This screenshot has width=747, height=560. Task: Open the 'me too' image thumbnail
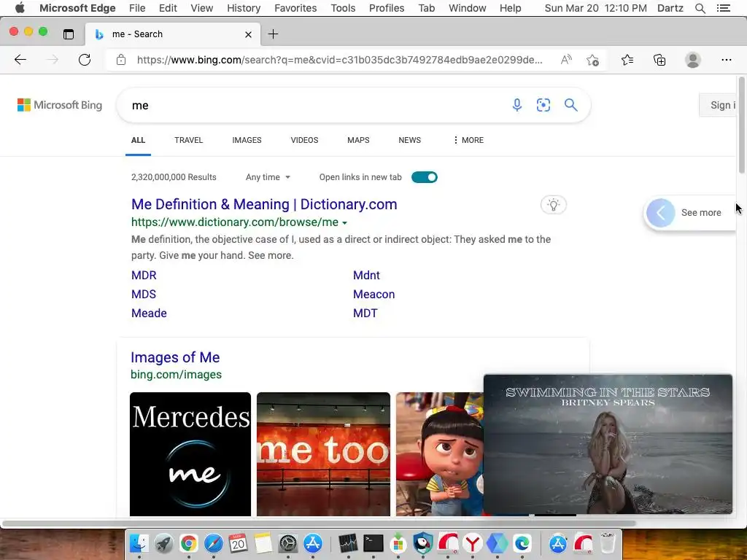[323, 454]
